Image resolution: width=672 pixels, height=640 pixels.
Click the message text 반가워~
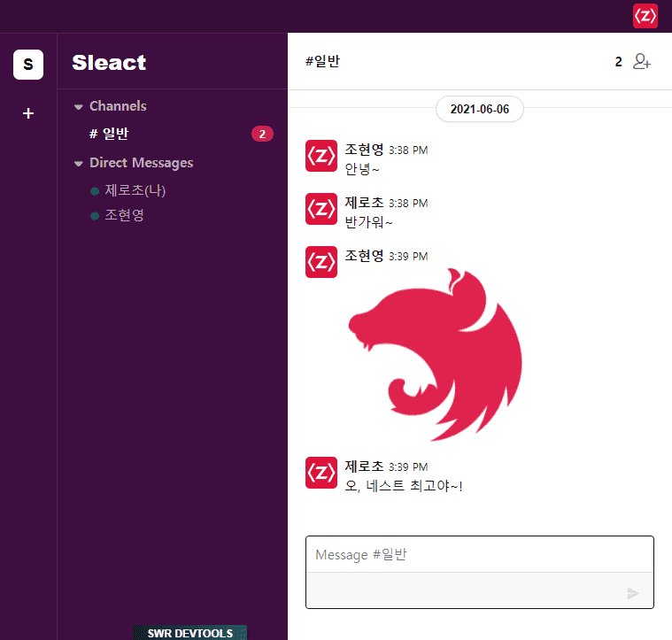[368, 222]
